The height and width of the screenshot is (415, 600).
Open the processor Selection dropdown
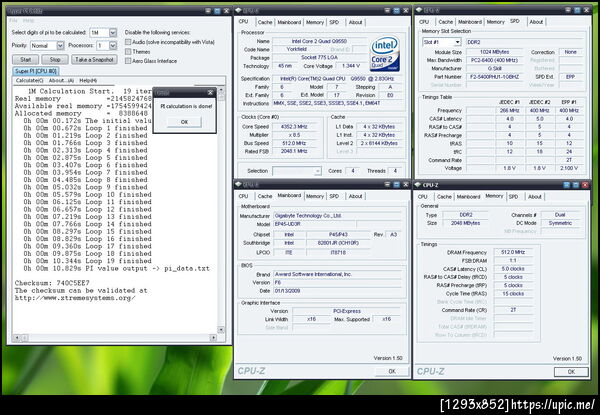click(317, 171)
